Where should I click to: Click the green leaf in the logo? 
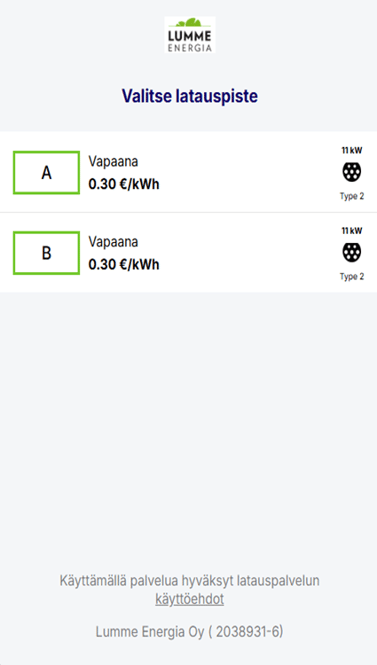189,22
